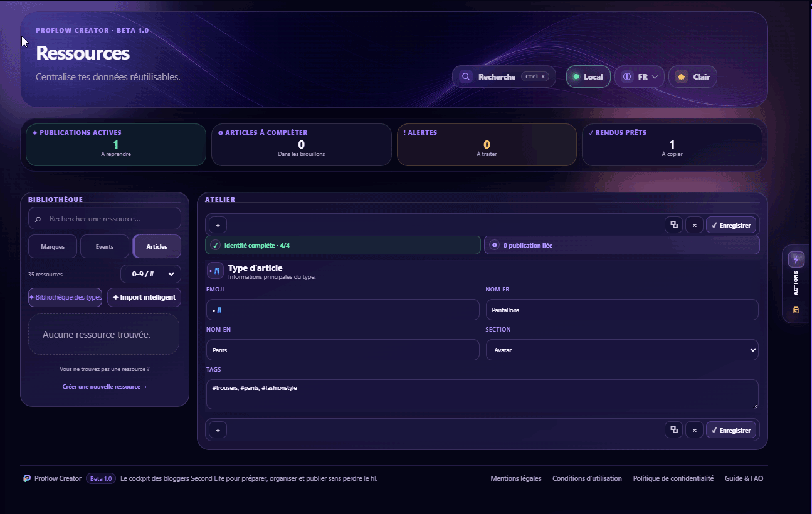Open the FR language dropdown
This screenshot has height=514, width=812.
coord(640,76)
